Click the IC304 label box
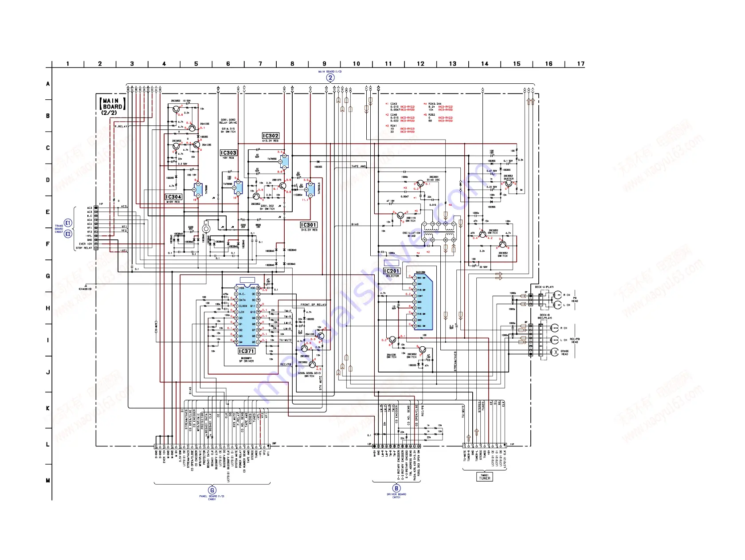 pos(173,197)
